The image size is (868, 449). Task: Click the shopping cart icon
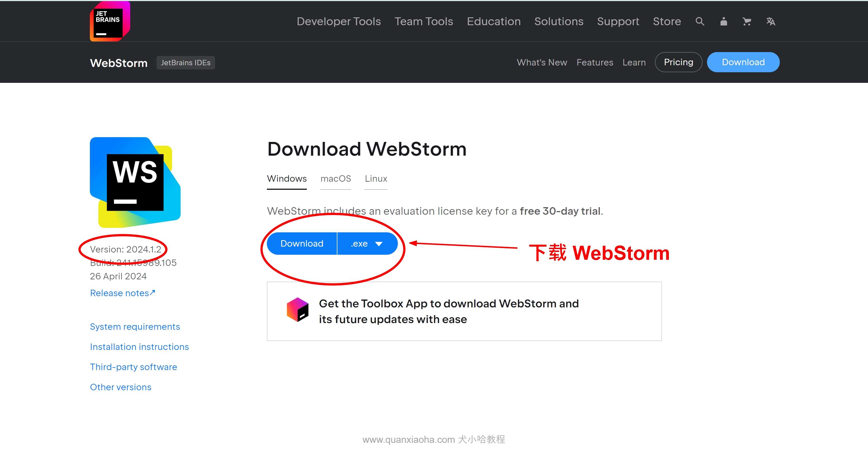tap(746, 22)
